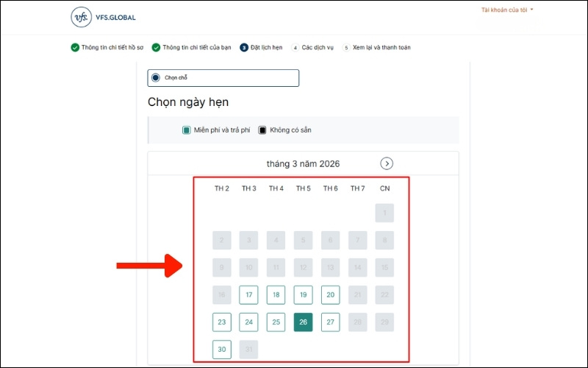Click the tháng 3 năm 2026 header
The height and width of the screenshot is (368, 588).
[x=303, y=163]
